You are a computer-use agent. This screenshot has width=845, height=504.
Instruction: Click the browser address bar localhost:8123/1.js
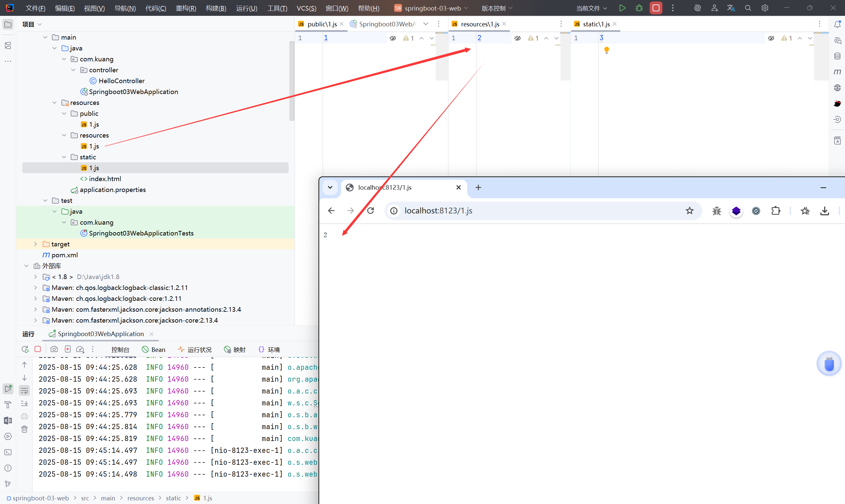click(x=438, y=210)
